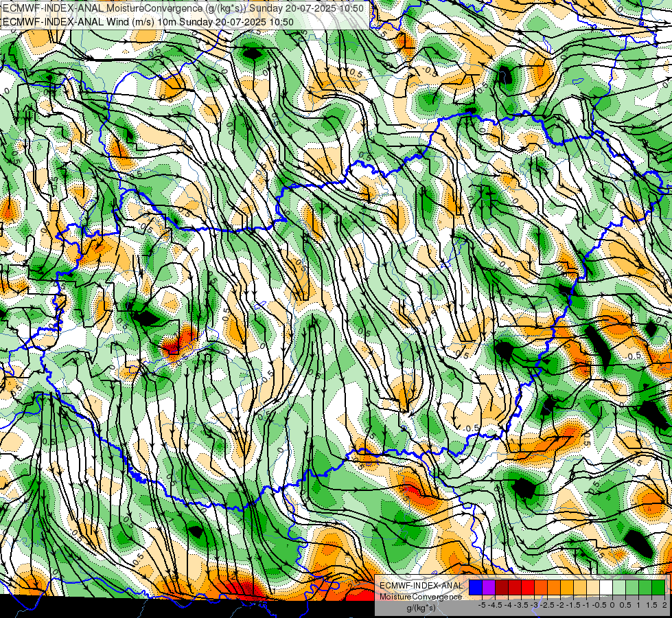Click the legend tick value '2'
672x618 pixels.
click(664, 605)
